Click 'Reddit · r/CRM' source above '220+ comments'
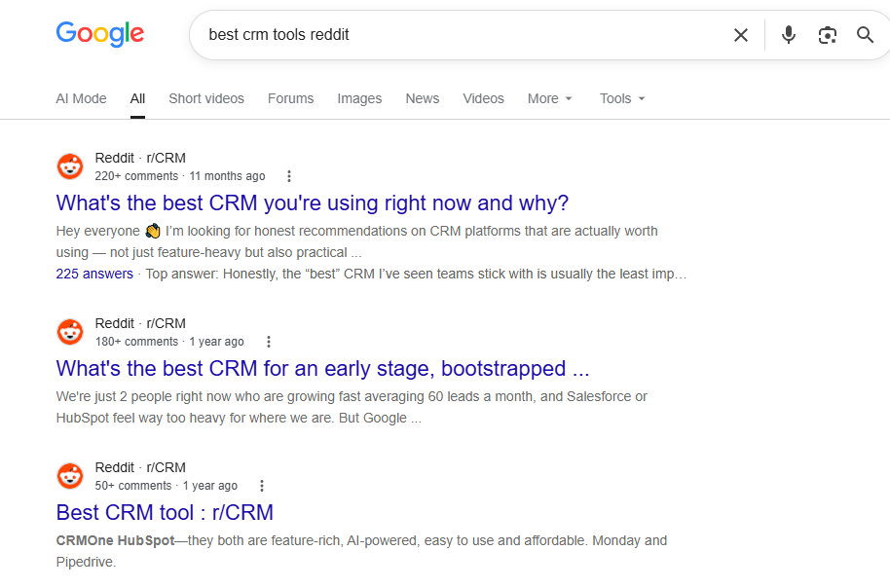Screen dimensions: 890x588 (140, 158)
